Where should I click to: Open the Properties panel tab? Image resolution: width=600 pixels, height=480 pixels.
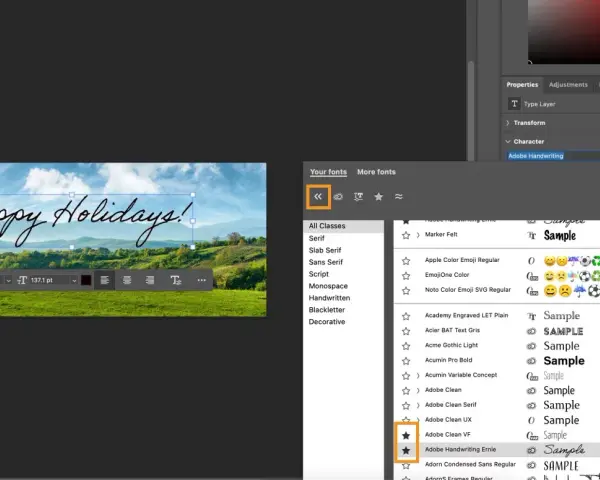click(522, 85)
